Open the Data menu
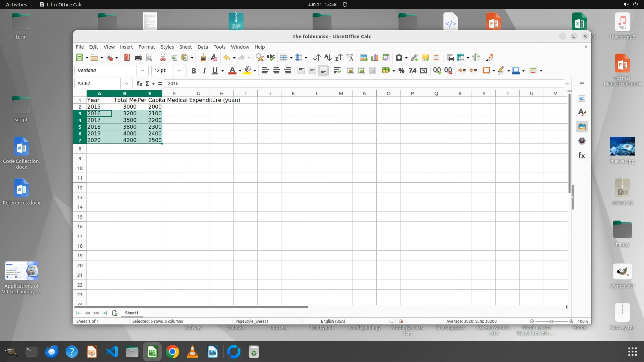 tap(203, 47)
